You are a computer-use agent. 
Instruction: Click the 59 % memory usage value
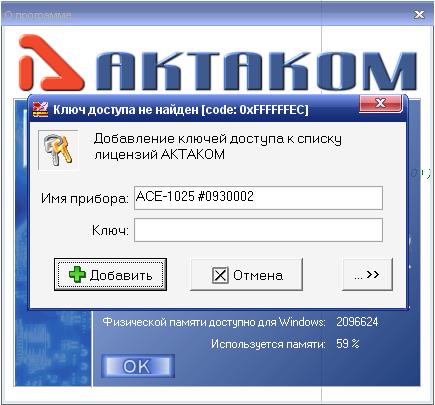click(x=347, y=344)
